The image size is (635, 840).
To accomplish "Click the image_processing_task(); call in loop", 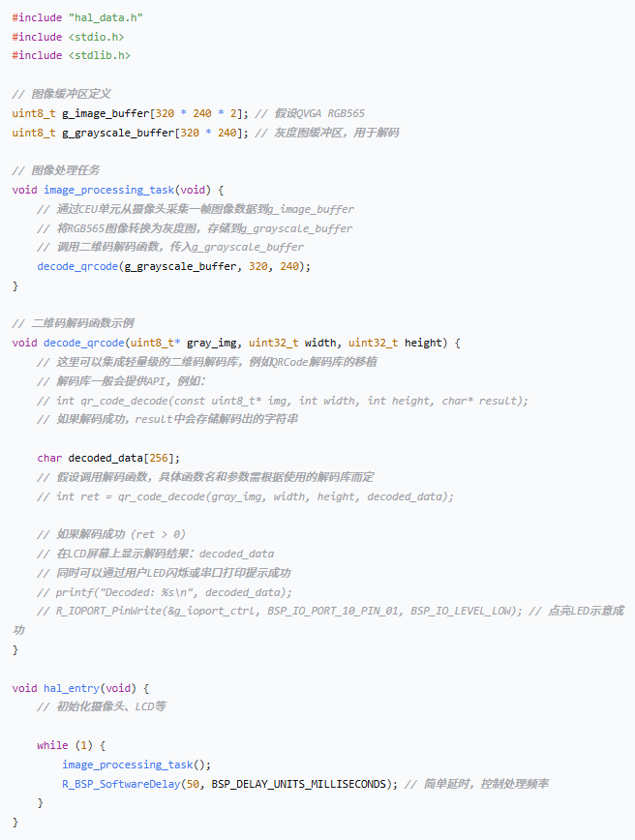I will 136,765.
